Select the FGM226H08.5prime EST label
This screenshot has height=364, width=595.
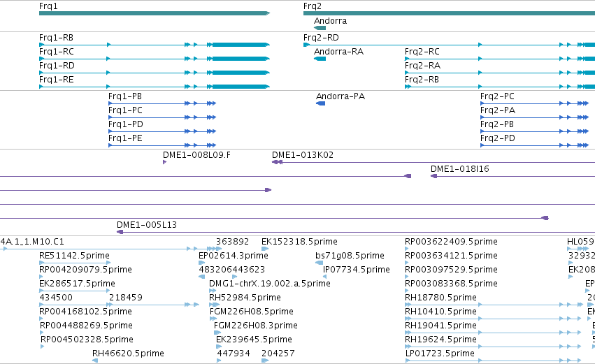[252, 312]
